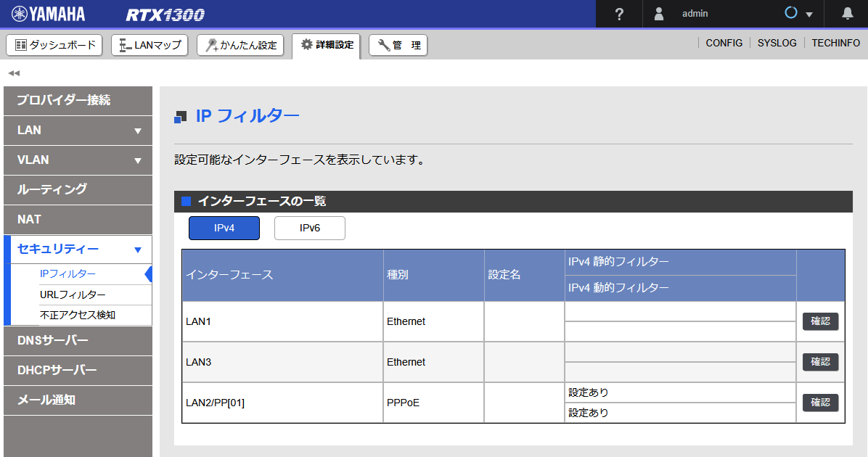Switch to the 詳細設定 tab
This screenshot has height=457, width=868.
[326, 44]
